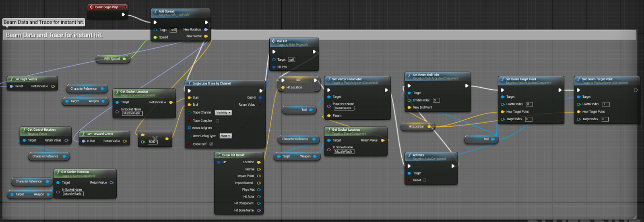Image resolution: width=644 pixels, height=222 pixels.
Task: Click Add Spread exec input pin
Action: coord(155,22)
